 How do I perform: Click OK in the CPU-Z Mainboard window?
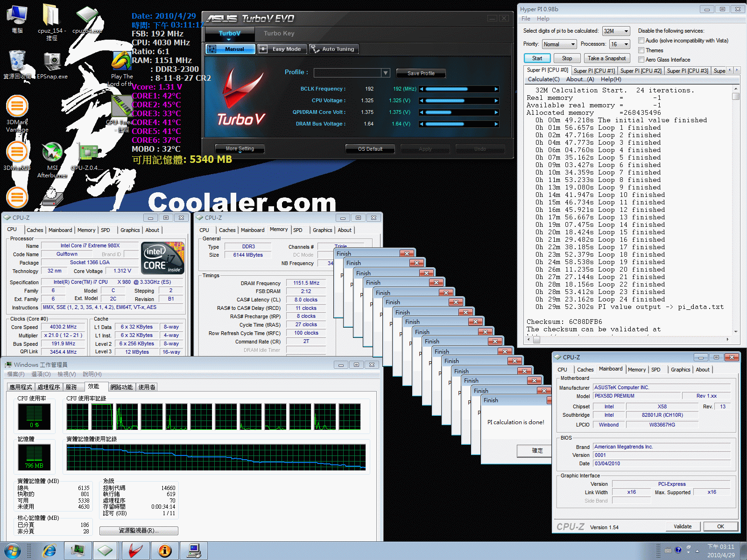click(721, 526)
